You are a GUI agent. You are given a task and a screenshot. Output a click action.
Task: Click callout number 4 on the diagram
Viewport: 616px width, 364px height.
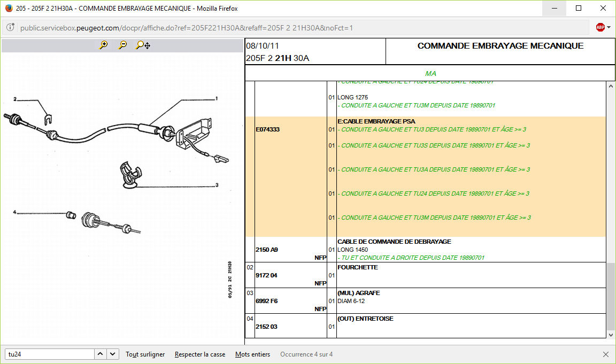click(x=14, y=212)
